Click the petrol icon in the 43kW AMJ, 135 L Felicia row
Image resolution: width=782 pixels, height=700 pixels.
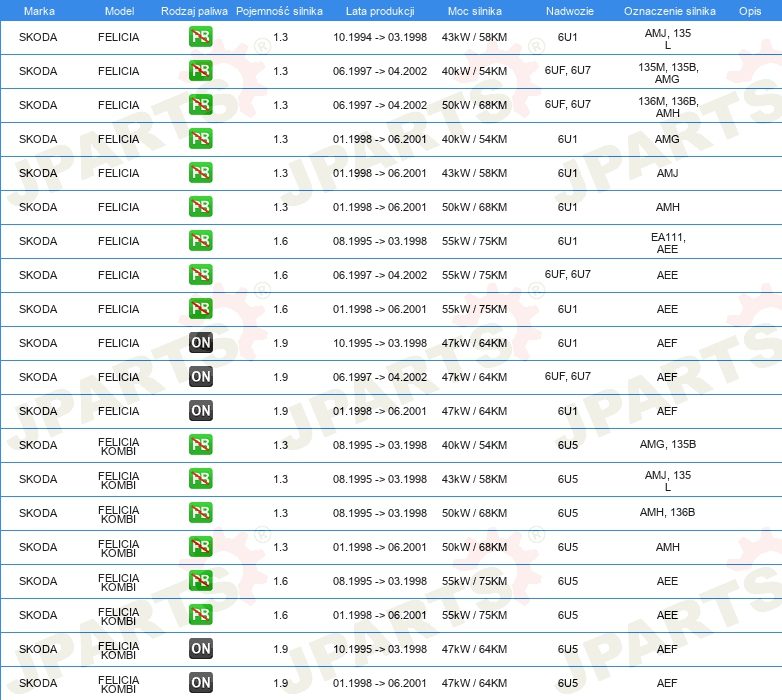coord(200,36)
